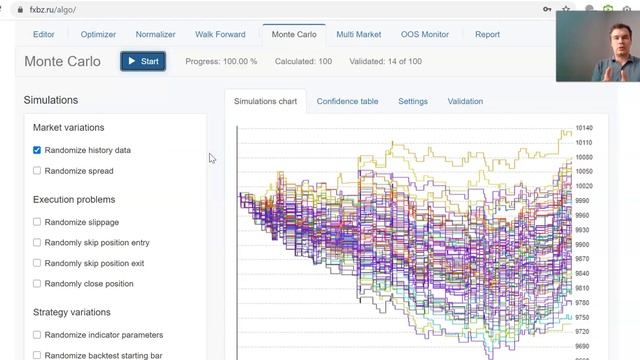
Task: Enable Randomize spread checkbox
Action: coord(37,171)
